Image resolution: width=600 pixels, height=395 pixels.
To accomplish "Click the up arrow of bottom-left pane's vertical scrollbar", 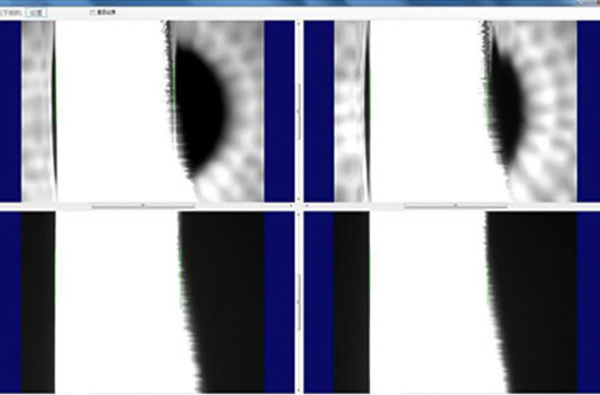I will pyautogui.click(x=299, y=214).
